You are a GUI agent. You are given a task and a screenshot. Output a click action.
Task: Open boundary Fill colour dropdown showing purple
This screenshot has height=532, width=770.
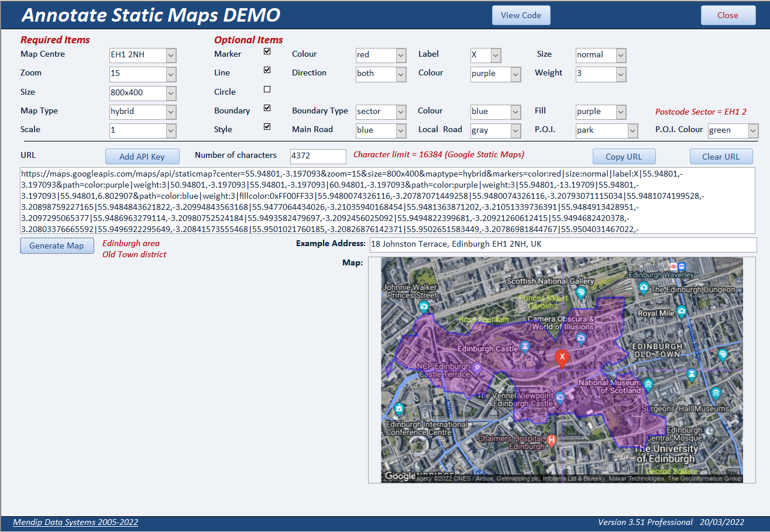click(x=621, y=112)
